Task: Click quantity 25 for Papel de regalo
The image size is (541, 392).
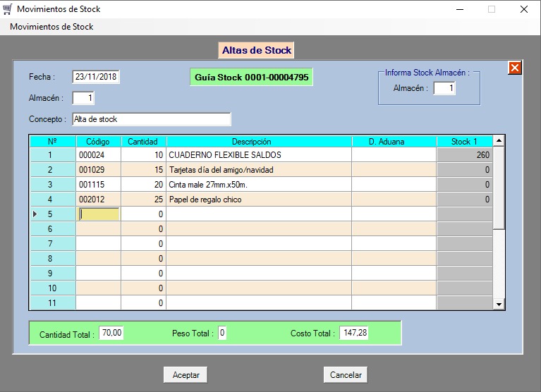Action: coord(143,200)
